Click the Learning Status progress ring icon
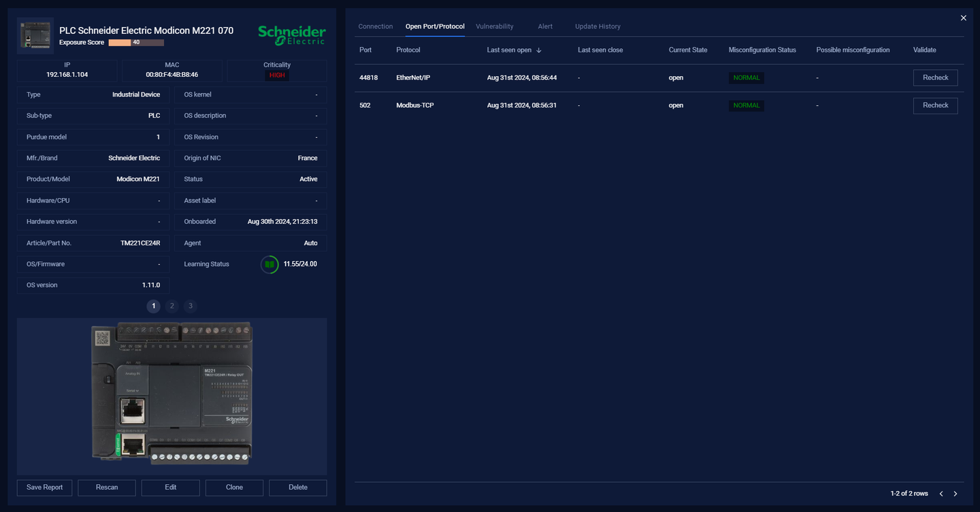The width and height of the screenshot is (980, 512). [x=269, y=264]
